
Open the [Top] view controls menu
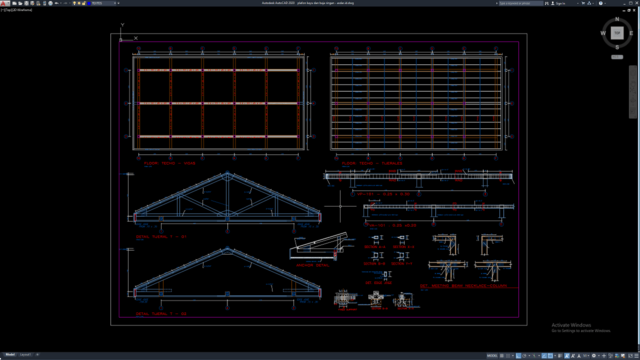click(8, 10)
